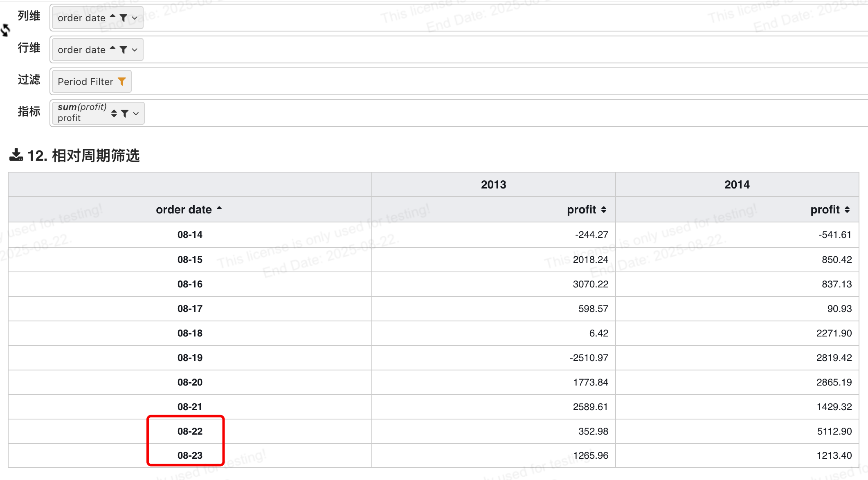Expand the sum(profit) metric dropdown chevron

(136, 114)
